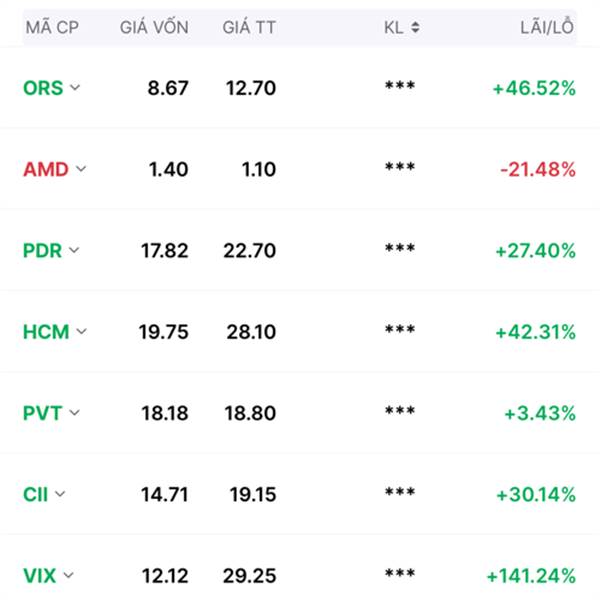This screenshot has width=600, height=600.
Task: Open the CII row dropdown chevron
Action: tap(60, 494)
